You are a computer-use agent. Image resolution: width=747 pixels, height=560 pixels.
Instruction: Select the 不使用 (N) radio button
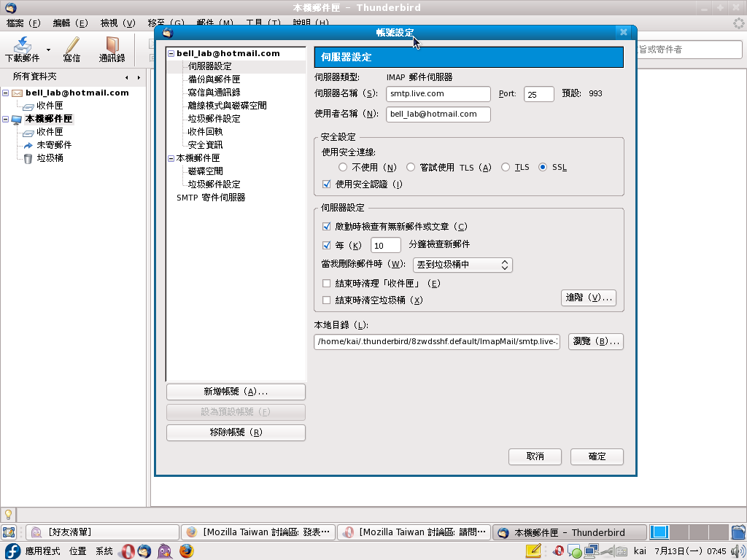tap(343, 167)
